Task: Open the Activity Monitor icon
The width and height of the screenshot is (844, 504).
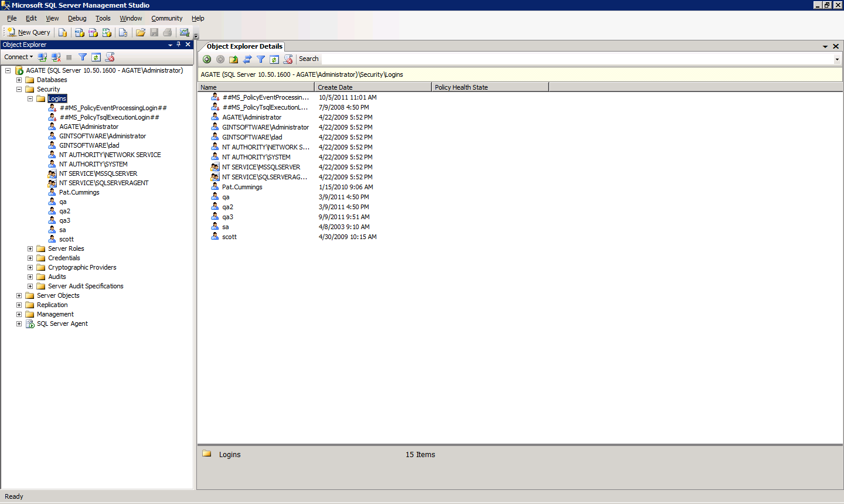Action: click(185, 32)
